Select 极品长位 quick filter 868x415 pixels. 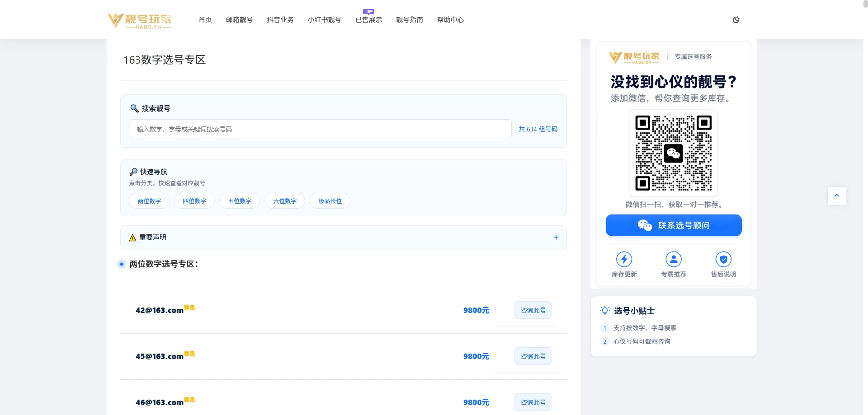point(330,201)
